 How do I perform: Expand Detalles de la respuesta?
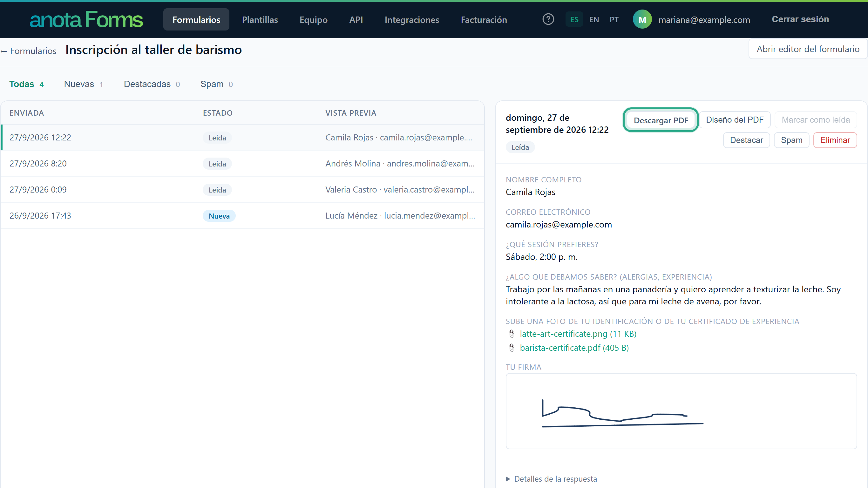(552, 478)
